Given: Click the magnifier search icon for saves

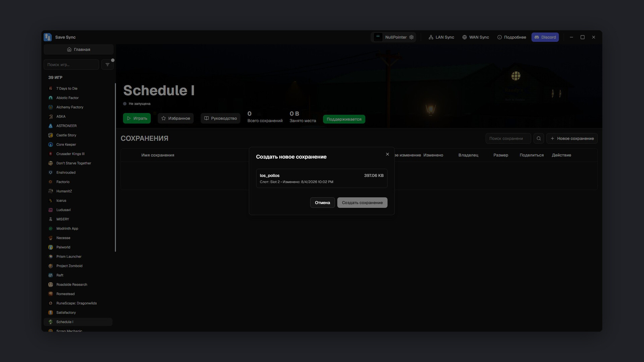Looking at the screenshot, I should click(x=539, y=138).
